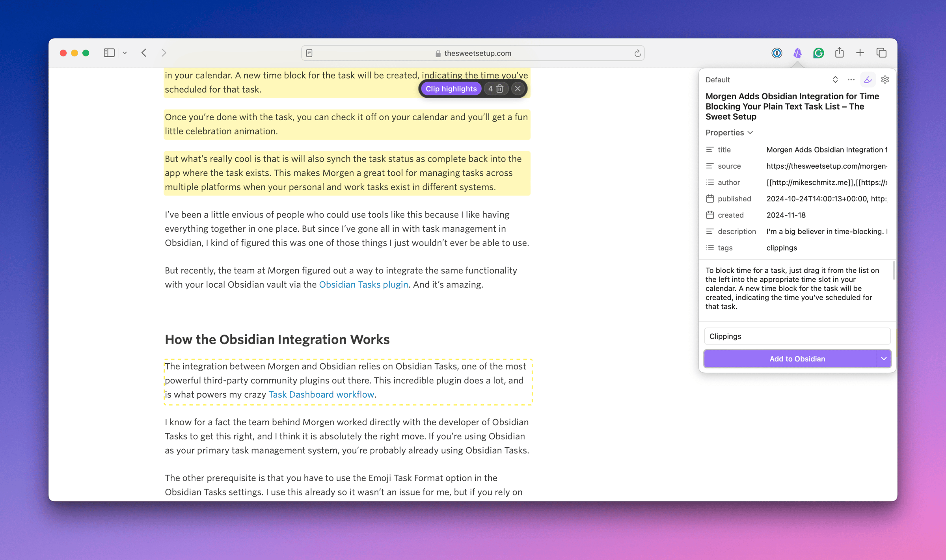Edit the author property value
The height and width of the screenshot is (560, 946).
point(827,182)
